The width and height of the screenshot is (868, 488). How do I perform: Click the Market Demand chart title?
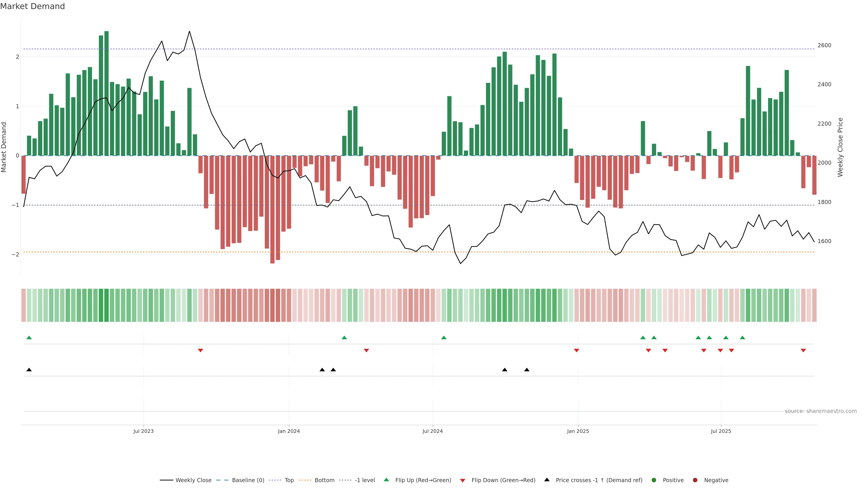point(32,6)
